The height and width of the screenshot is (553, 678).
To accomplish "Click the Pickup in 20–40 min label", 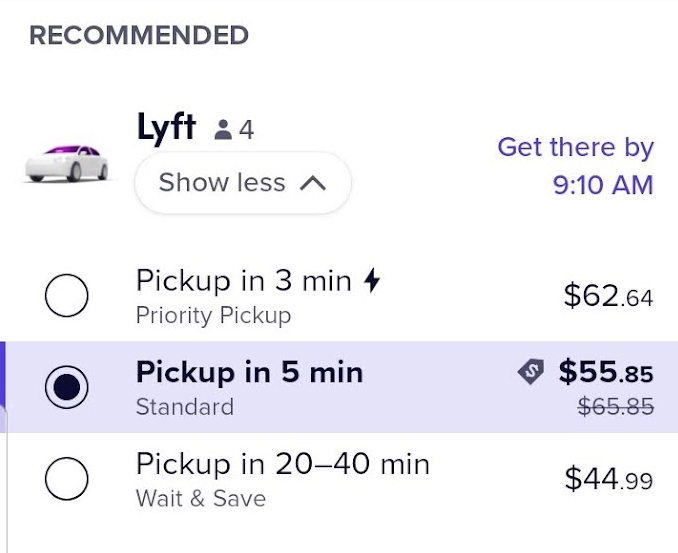I will [282, 464].
